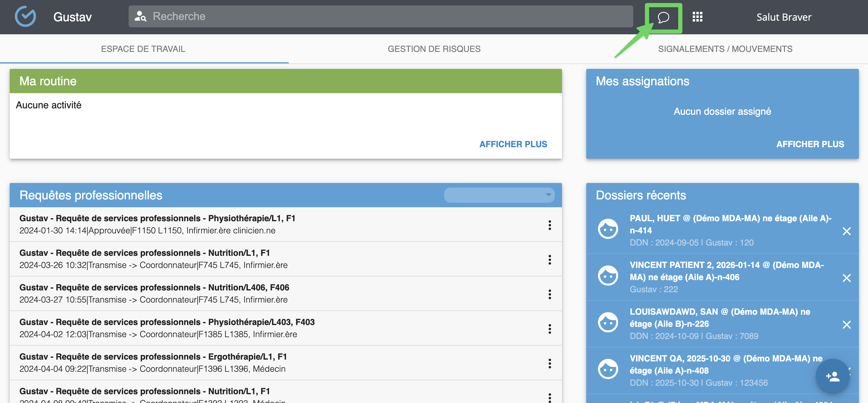
Task: Click the add patient floating button
Action: [832, 376]
